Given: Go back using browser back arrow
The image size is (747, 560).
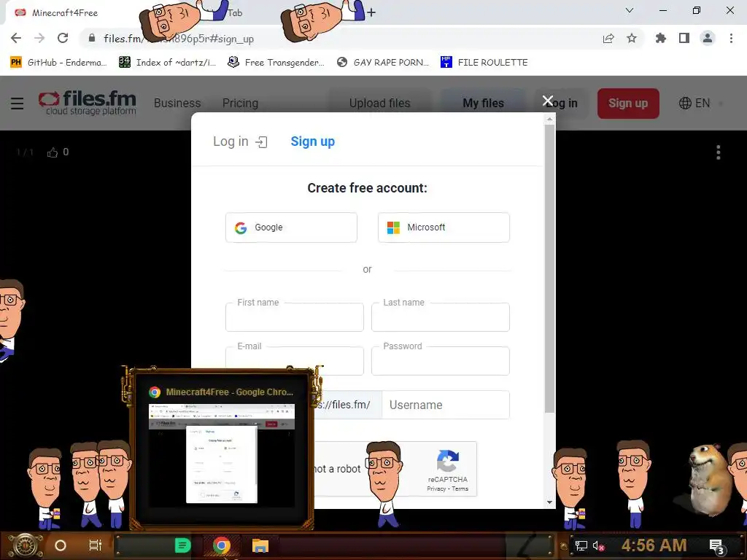Looking at the screenshot, I should (x=16, y=38).
